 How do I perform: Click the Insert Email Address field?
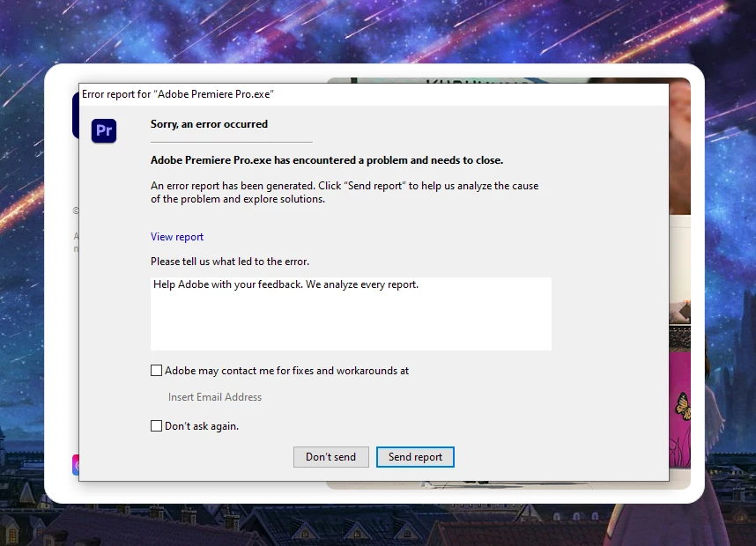(x=215, y=397)
